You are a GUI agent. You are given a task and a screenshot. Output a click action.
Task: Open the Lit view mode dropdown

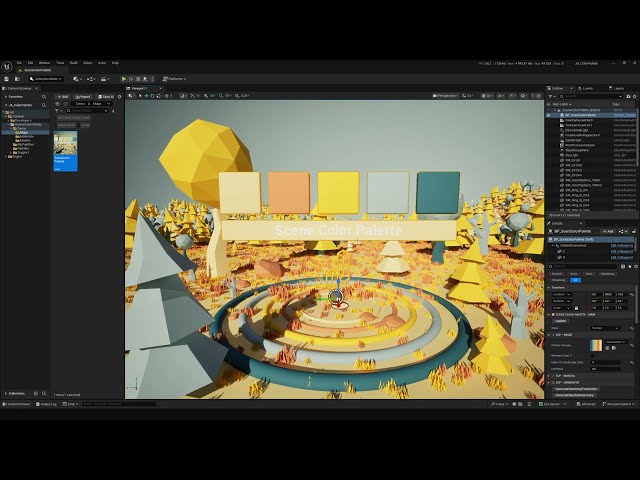[x=487, y=96]
